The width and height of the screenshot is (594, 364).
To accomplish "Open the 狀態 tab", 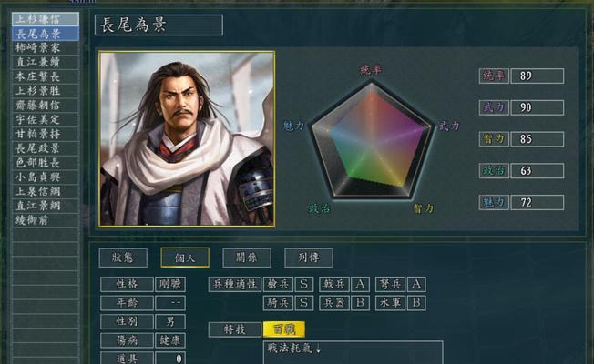I will pos(123,258).
